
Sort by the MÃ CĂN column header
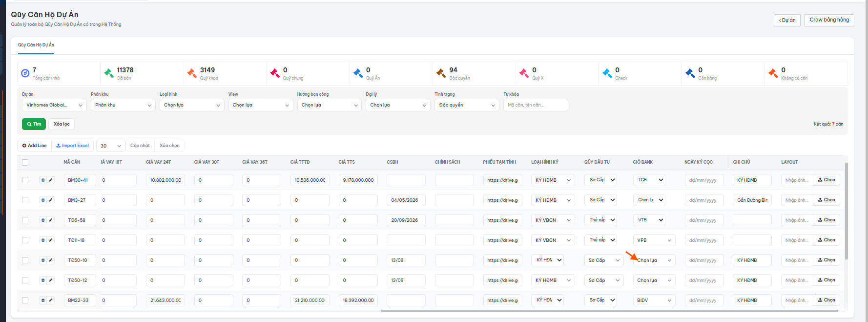72,162
